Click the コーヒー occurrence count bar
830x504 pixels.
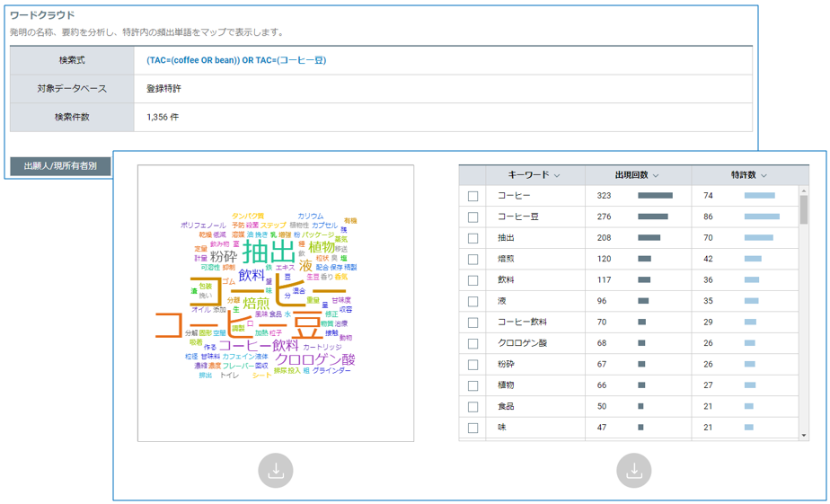click(x=655, y=196)
